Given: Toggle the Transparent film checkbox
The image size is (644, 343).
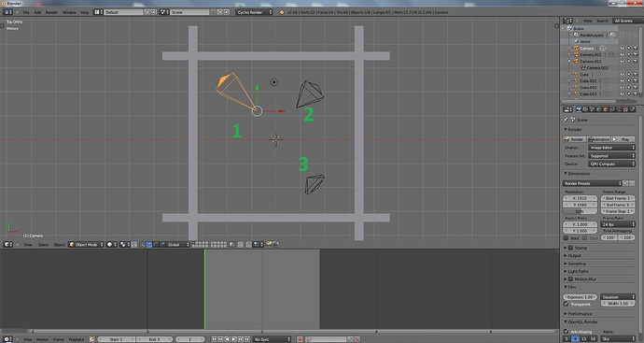Looking at the screenshot, I should (566, 304).
